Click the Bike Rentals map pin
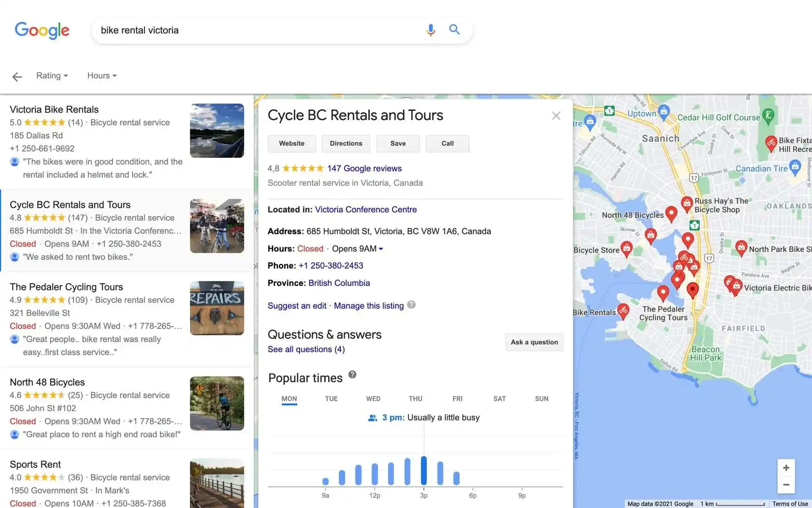Screen dimensions: 812x508 623,311
